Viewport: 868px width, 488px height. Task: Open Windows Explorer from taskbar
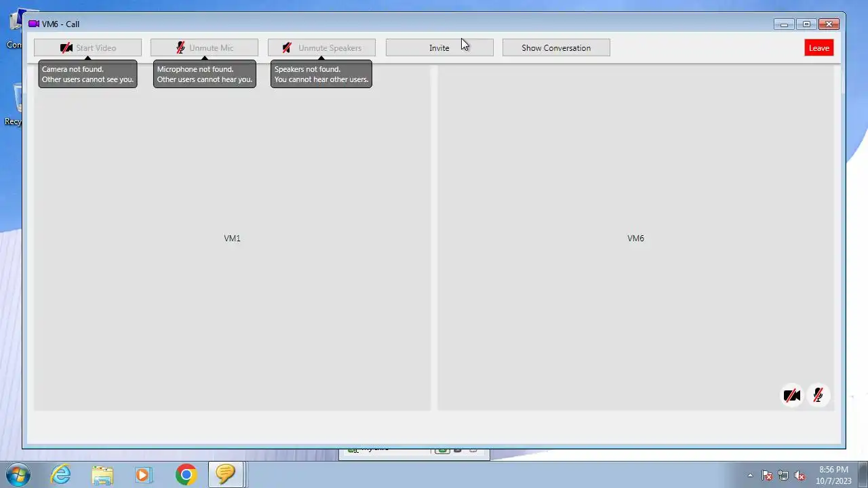pyautogui.click(x=102, y=474)
